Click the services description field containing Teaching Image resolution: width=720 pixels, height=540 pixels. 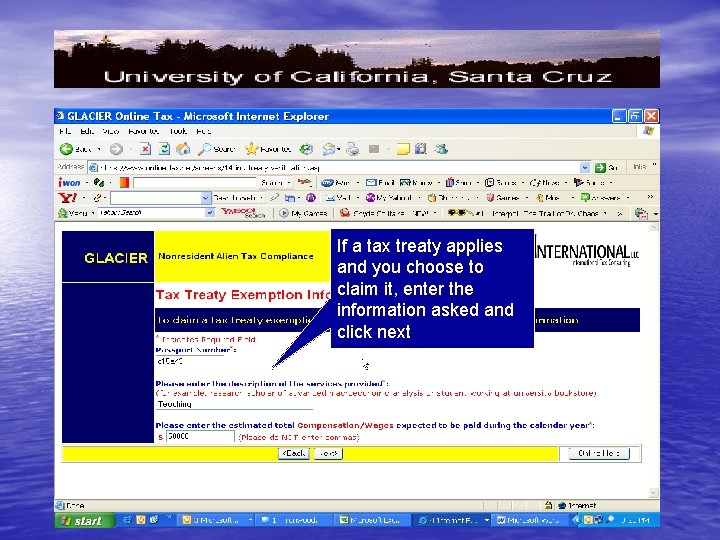click(x=234, y=404)
